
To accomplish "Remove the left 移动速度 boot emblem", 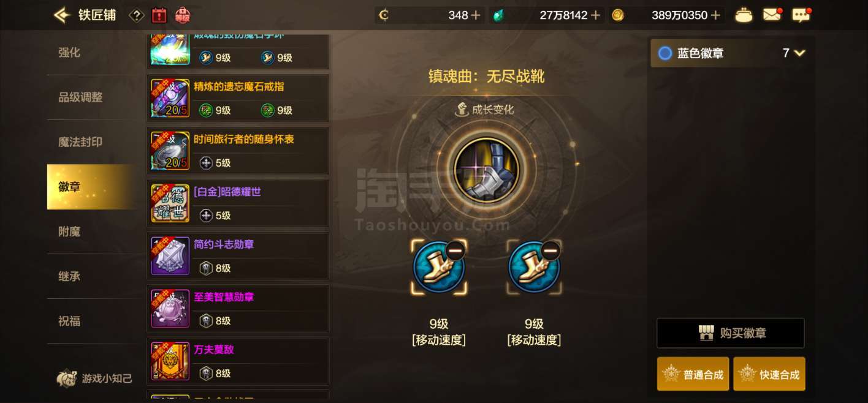I will (x=455, y=250).
